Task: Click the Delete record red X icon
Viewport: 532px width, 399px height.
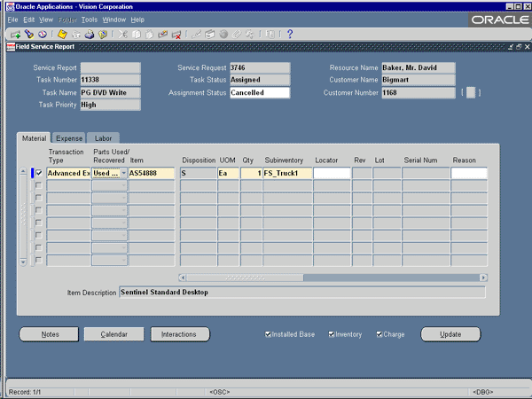Action: point(176,34)
